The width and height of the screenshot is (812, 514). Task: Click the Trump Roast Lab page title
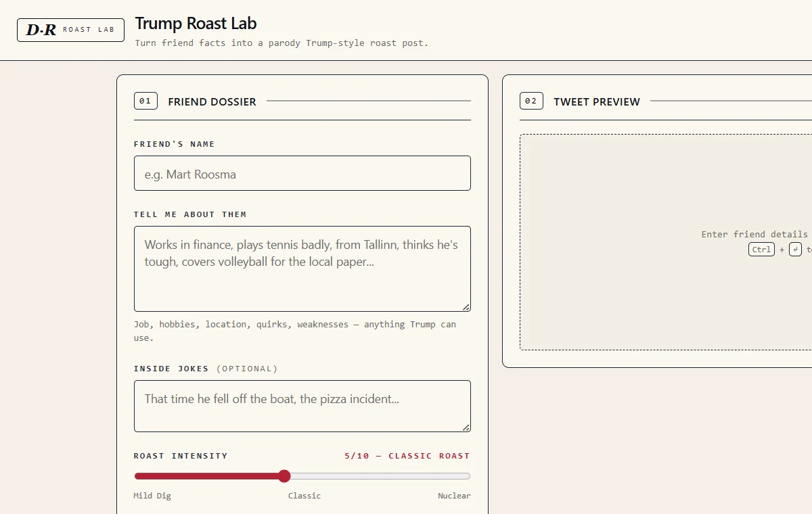(x=196, y=23)
